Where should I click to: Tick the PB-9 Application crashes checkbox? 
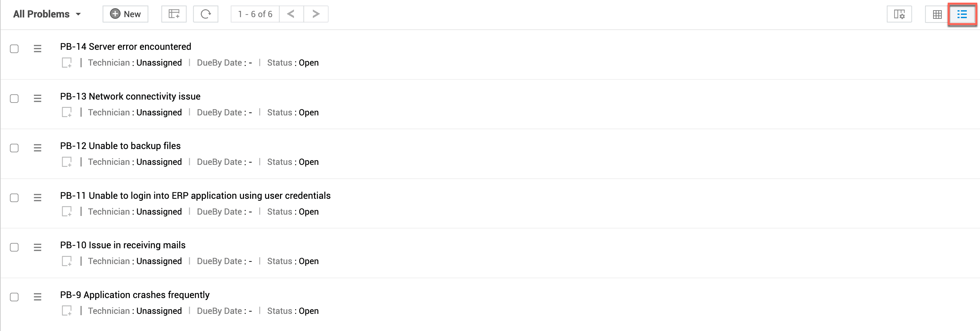14,297
